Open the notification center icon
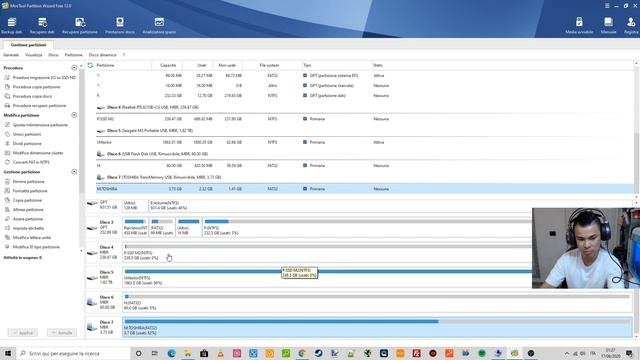Screen dimensions: 640x360 (629, 353)
